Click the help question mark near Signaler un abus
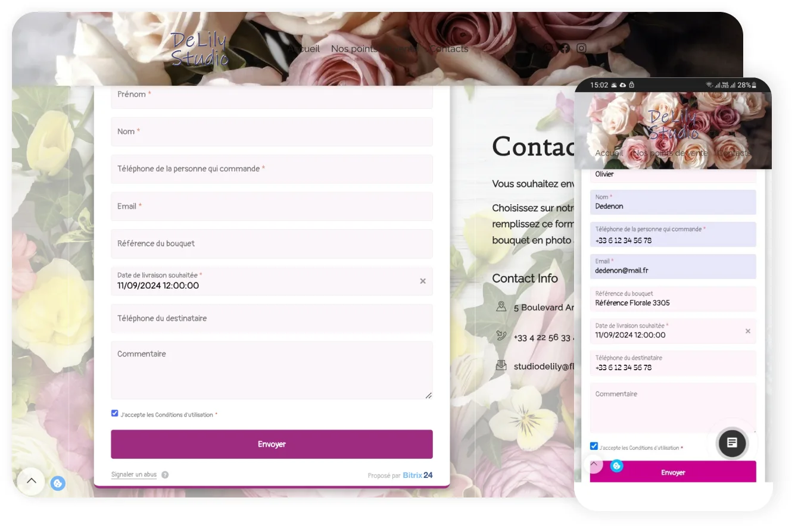This screenshot has width=798, height=532. [x=165, y=474]
